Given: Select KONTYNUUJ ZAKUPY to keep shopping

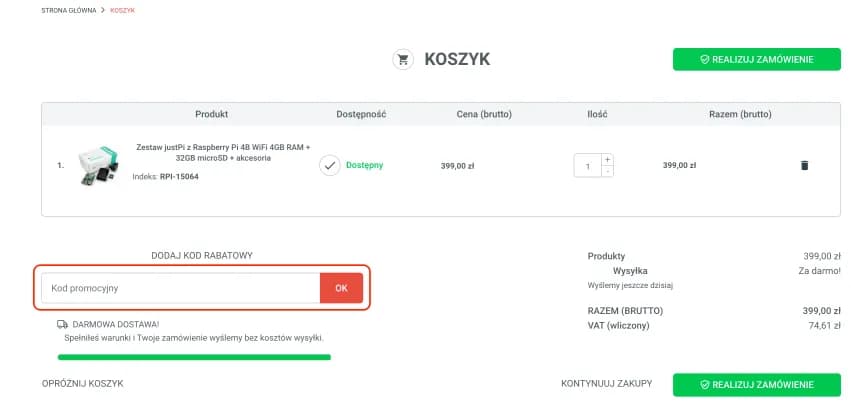Looking at the screenshot, I should pyautogui.click(x=607, y=383).
